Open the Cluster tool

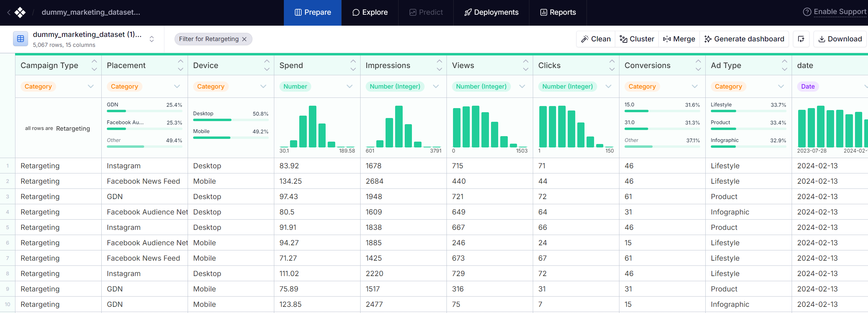637,39
